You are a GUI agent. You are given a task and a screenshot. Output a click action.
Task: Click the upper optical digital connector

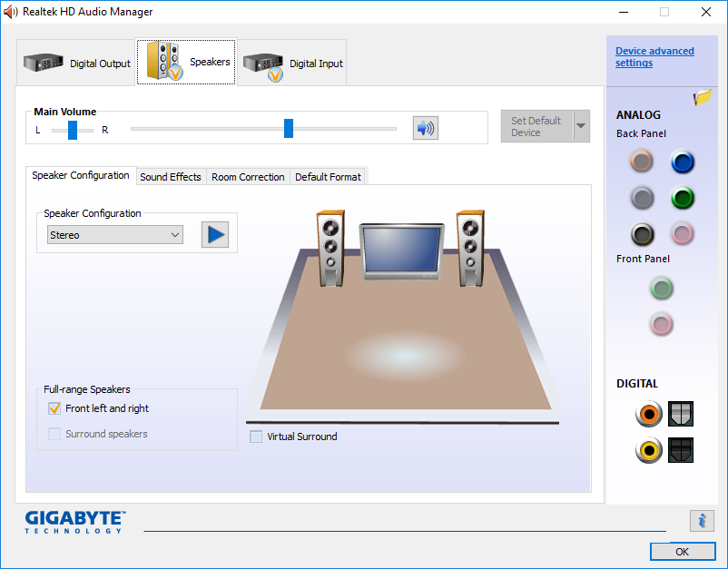pos(681,414)
